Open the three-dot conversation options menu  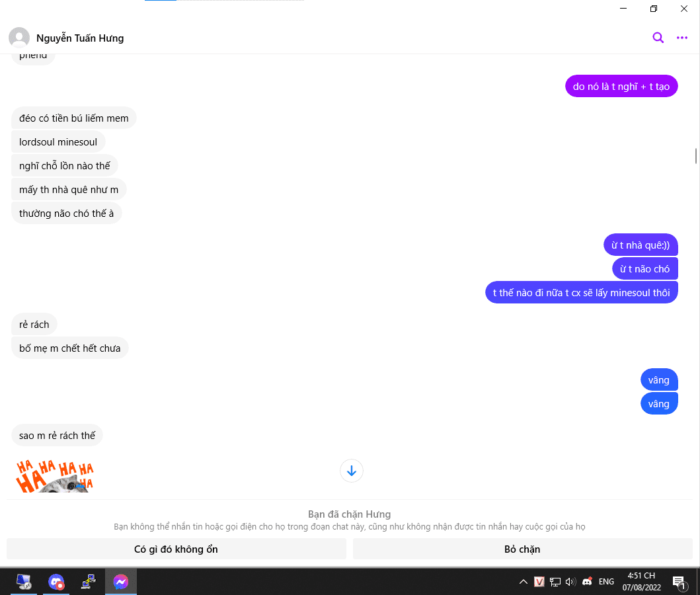coord(681,38)
